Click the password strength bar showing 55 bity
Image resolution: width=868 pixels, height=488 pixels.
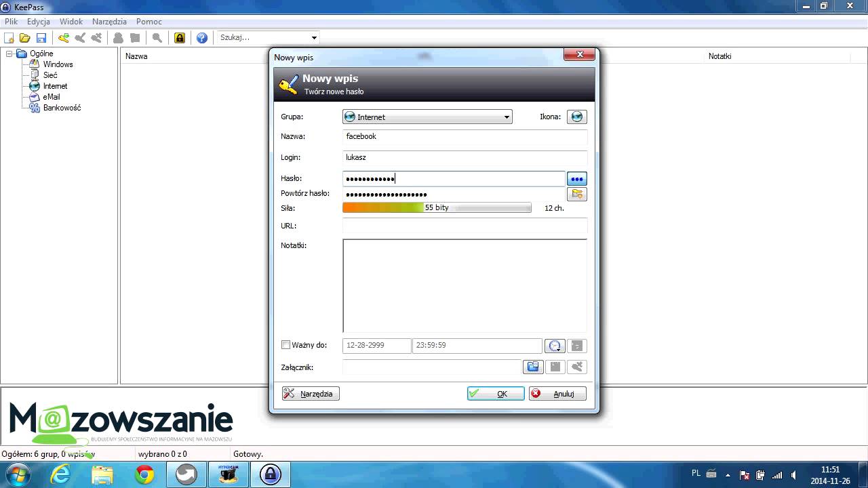tap(437, 207)
